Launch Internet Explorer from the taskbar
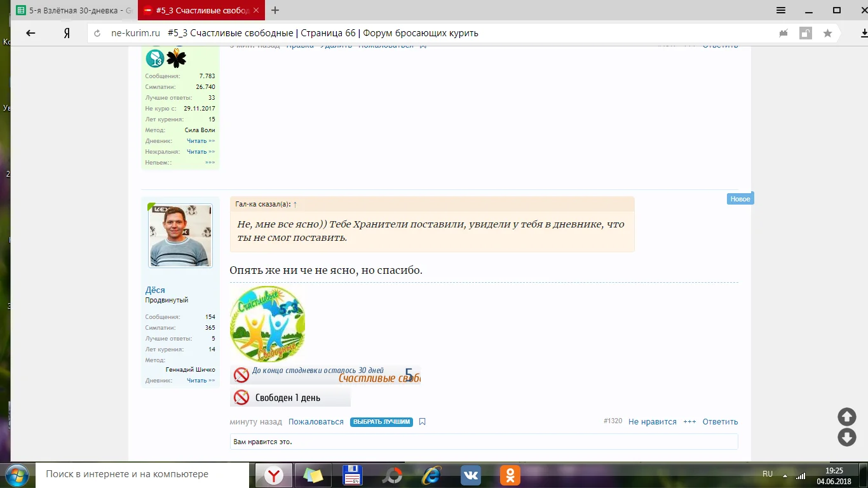Screen dimensions: 868x488 (x=432, y=475)
